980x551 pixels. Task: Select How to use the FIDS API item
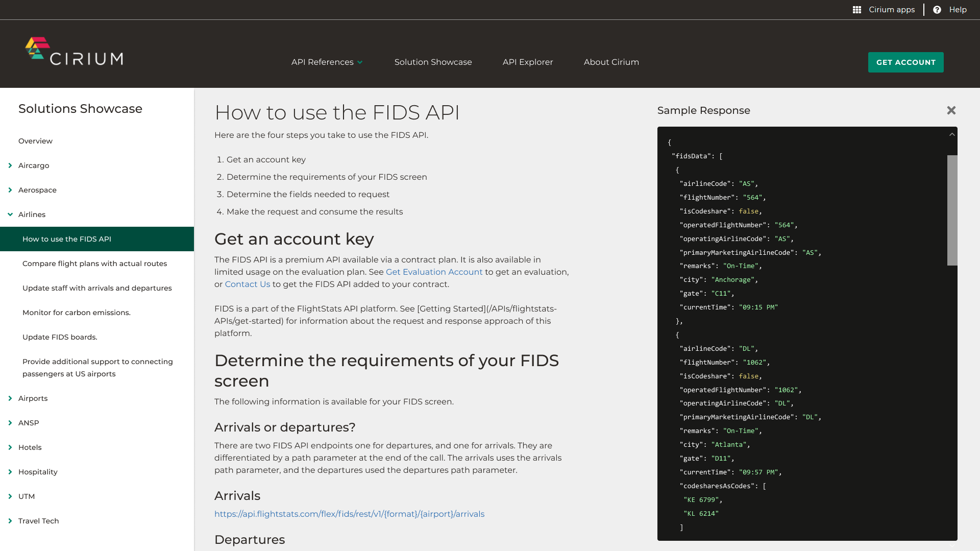pos(97,239)
